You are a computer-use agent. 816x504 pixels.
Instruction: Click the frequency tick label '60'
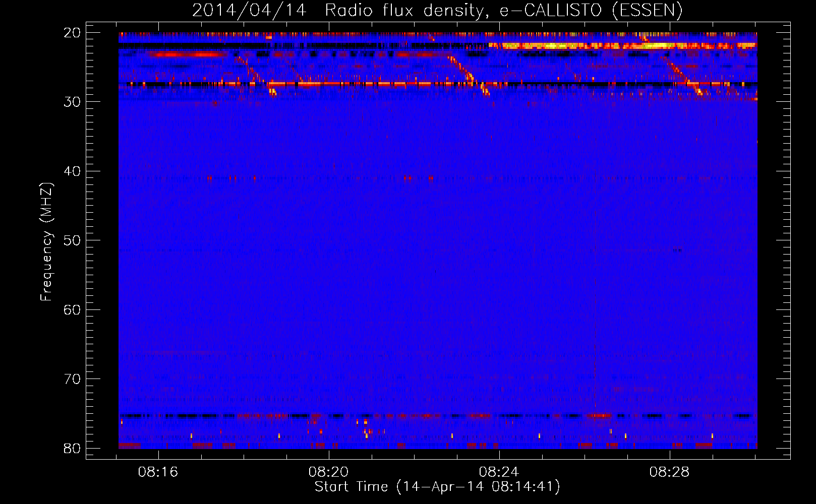point(72,310)
